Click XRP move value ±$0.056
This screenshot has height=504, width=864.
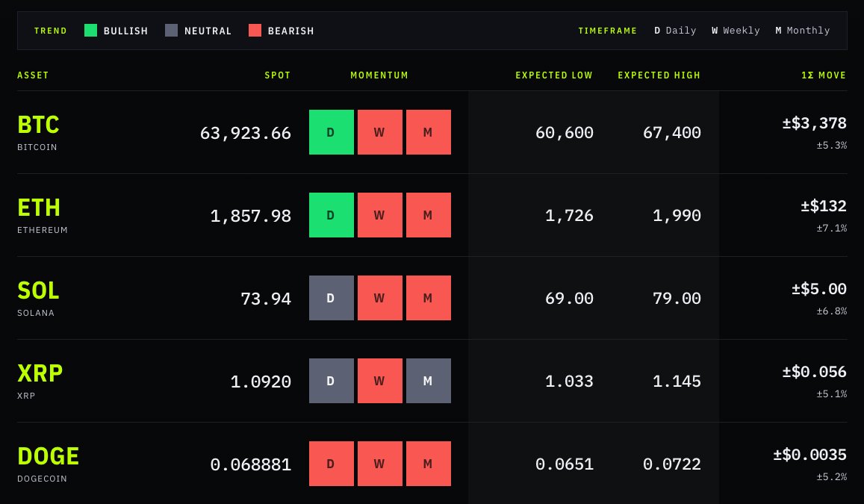point(815,372)
